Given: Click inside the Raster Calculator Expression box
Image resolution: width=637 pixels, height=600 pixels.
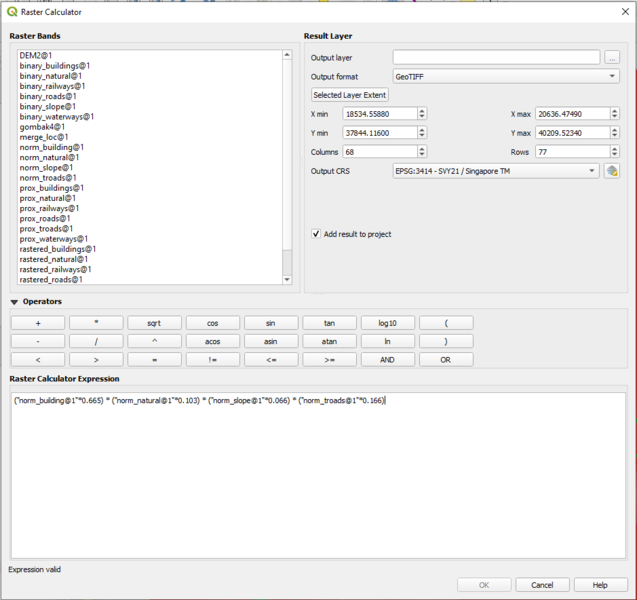Looking at the screenshot, I should [318, 475].
